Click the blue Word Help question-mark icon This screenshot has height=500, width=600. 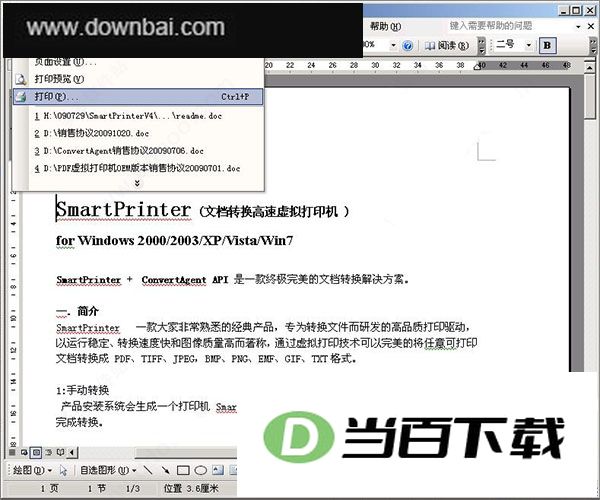(408, 46)
